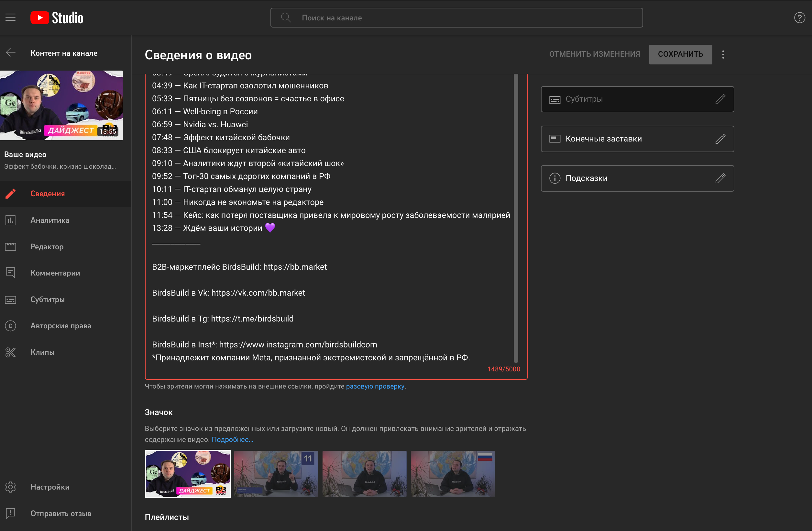812x531 pixels.
Task: Open Настройки in the sidebar
Action: click(65, 487)
